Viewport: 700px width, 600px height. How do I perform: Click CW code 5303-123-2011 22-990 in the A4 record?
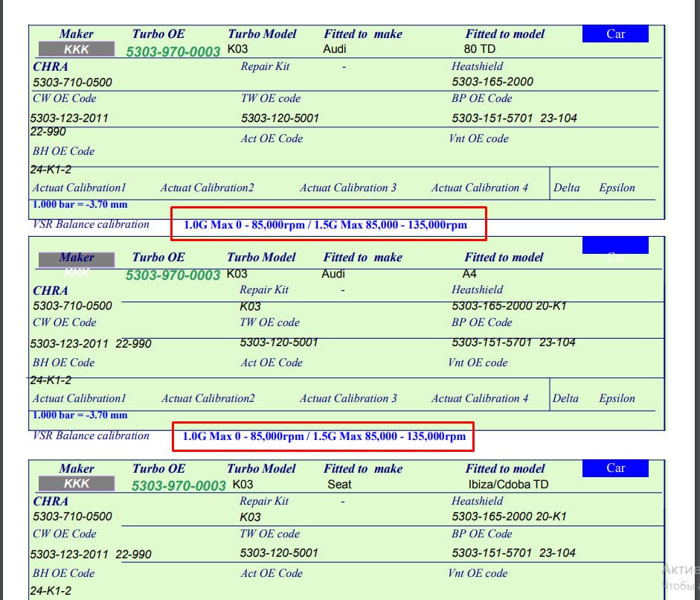click(x=91, y=344)
